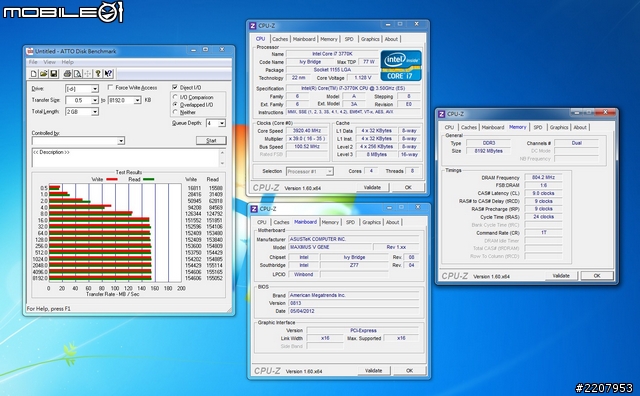Select the Neither radio button

(176, 112)
